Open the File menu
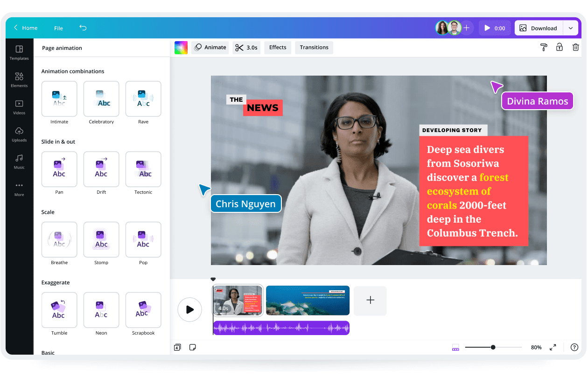 coord(58,28)
